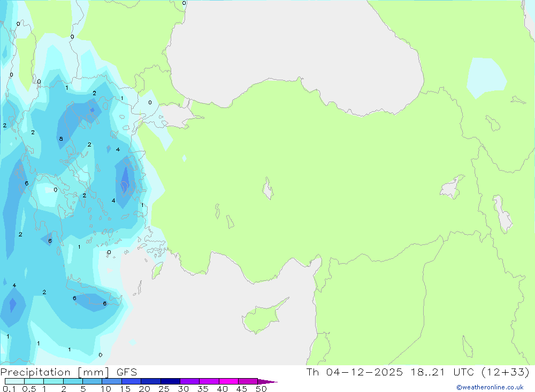Pick the 0.1–0.5 mm palest cyan swatch
The image size is (535, 392).
point(14,381)
